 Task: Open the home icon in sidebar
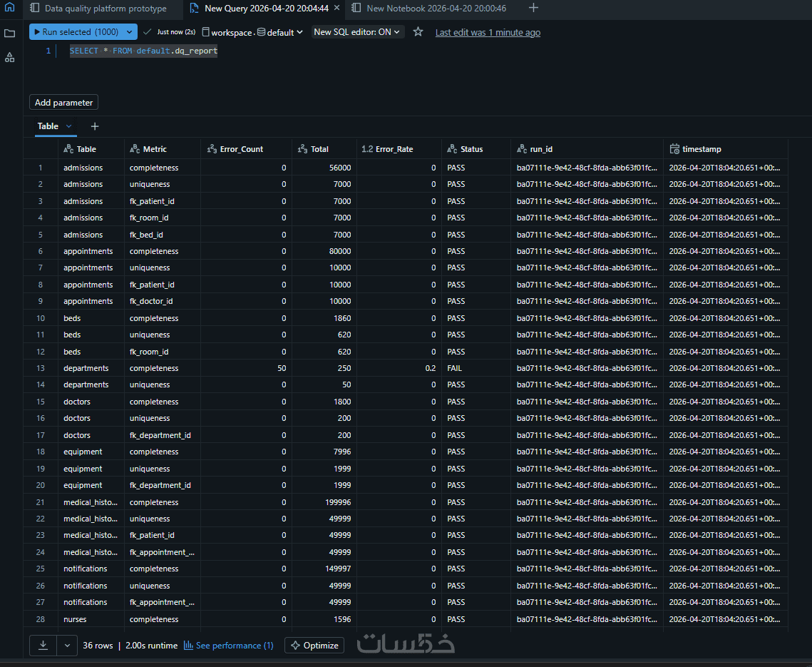tap(9, 7)
